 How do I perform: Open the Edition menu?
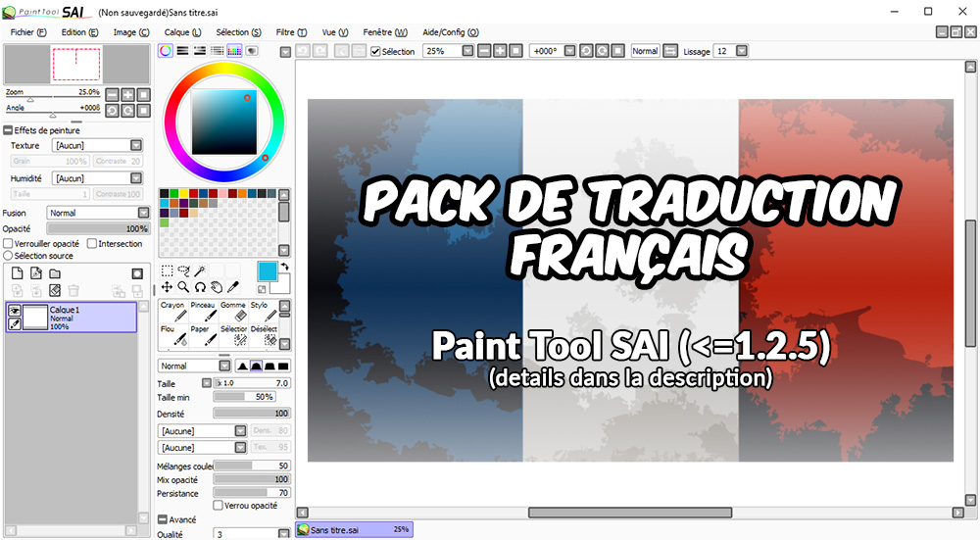click(79, 32)
